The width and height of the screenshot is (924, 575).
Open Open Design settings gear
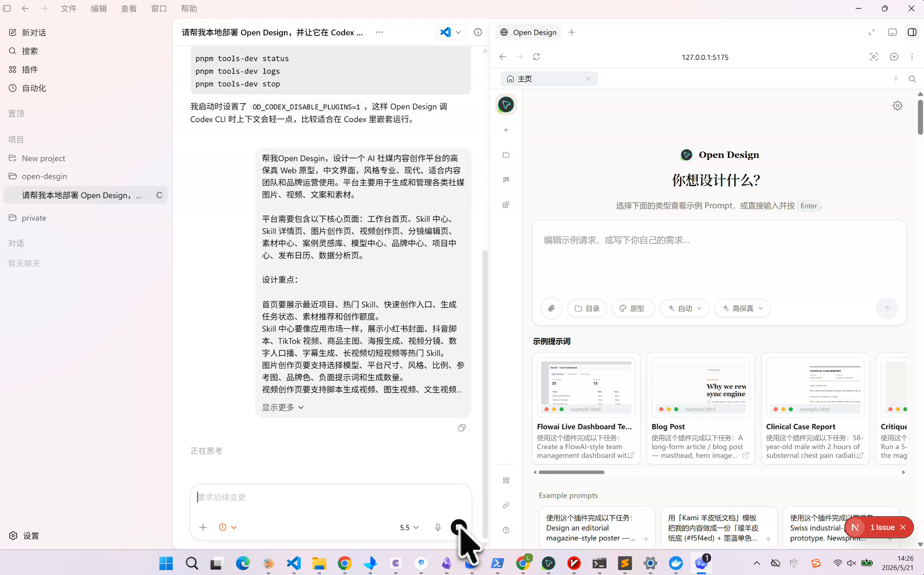[x=898, y=106]
